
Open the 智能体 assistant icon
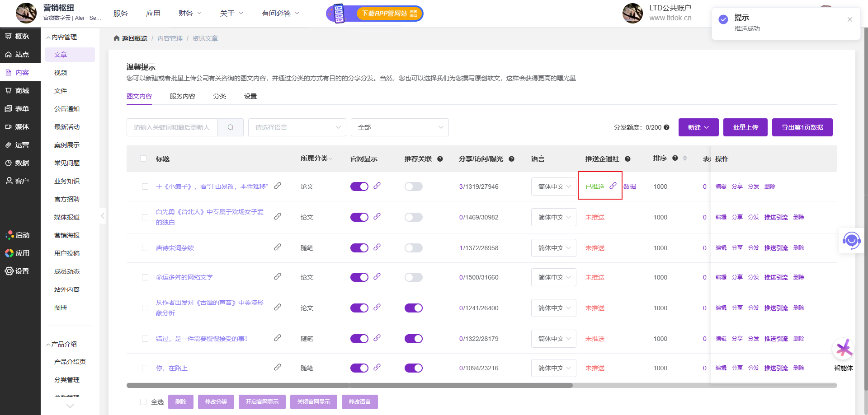point(844,350)
